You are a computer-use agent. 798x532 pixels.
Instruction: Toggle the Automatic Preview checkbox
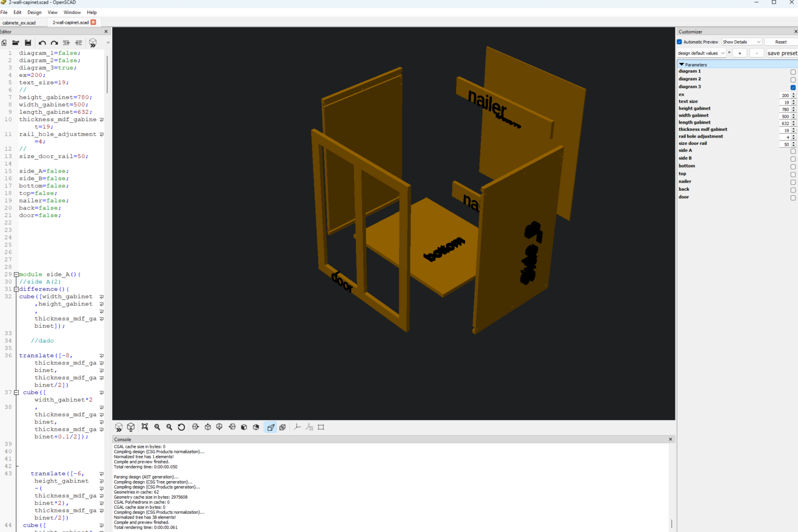tap(680, 42)
